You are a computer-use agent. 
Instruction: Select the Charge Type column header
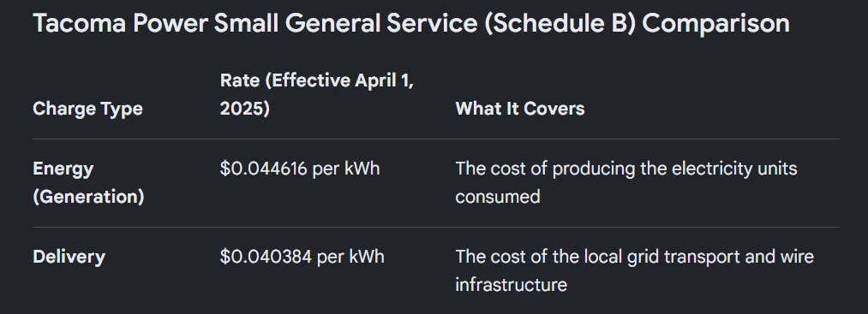point(87,109)
